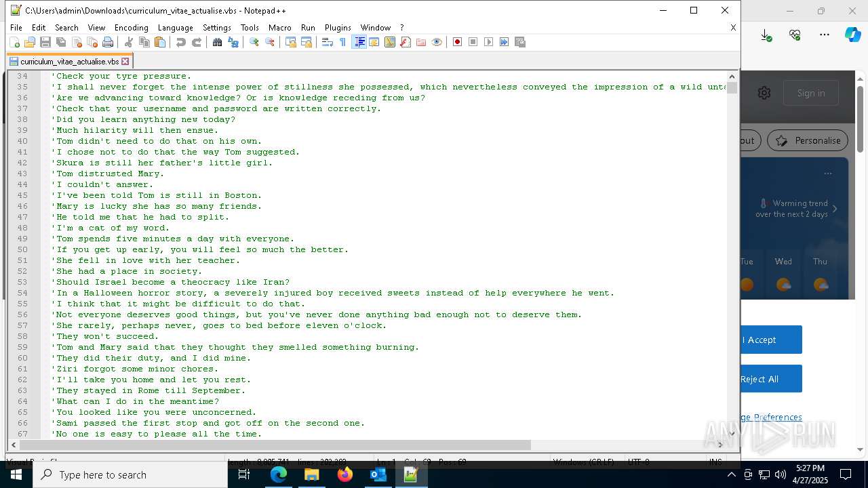The height and width of the screenshot is (488, 868).
Task: Click Personalise button in Edge page
Action: pyautogui.click(x=807, y=140)
